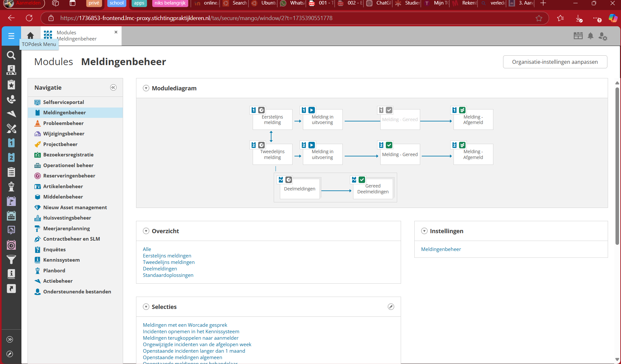Image resolution: width=621 pixels, height=364 pixels.
Task: Click the home icon tab
Action: pyautogui.click(x=30, y=35)
